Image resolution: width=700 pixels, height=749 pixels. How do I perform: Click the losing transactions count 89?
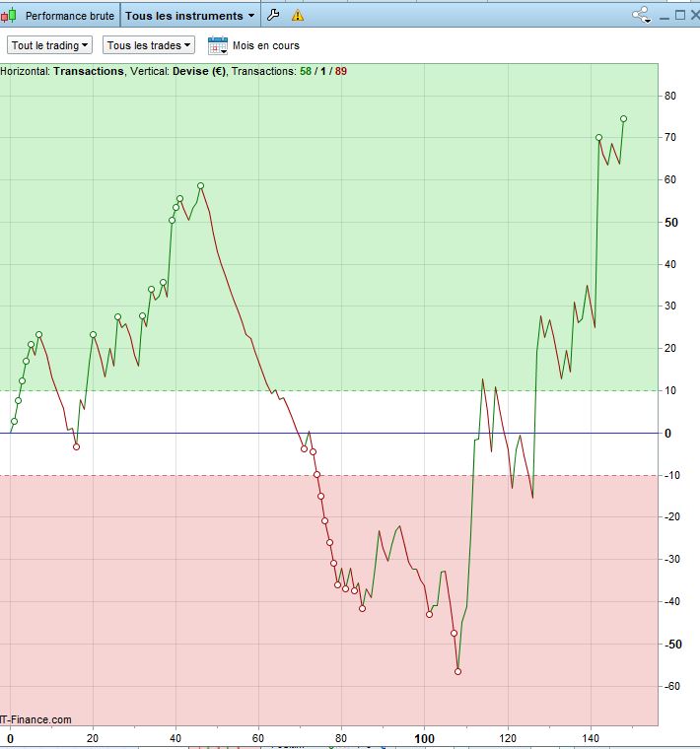[341, 71]
